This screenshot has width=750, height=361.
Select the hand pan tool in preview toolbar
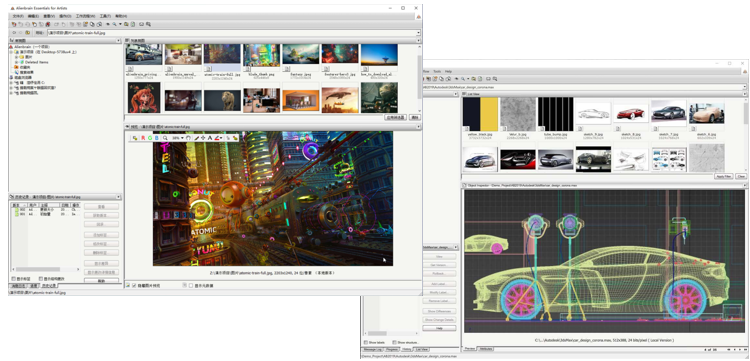pyautogui.click(x=188, y=138)
